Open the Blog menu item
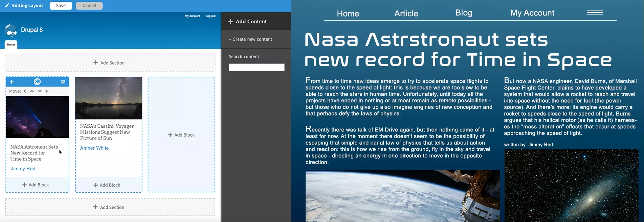The image size is (644, 222). tap(464, 13)
